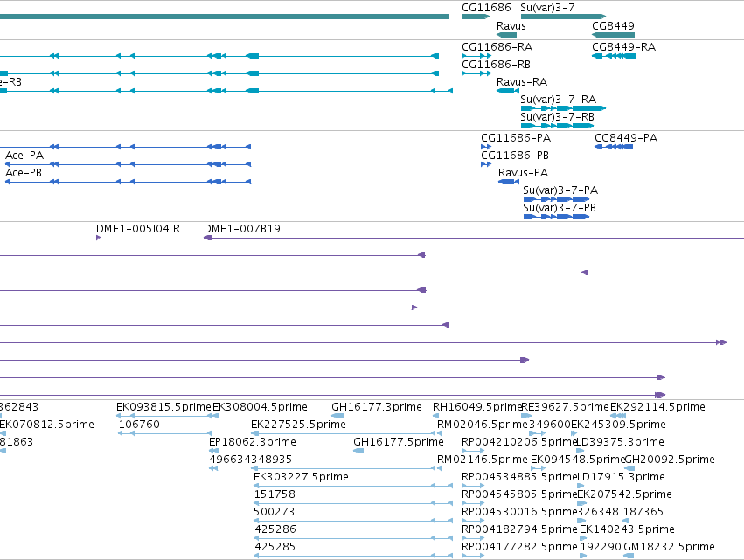Viewport: 744px width, 560px height.
Task: Click the Ace-PA protein label
Action: click(24, 156)
